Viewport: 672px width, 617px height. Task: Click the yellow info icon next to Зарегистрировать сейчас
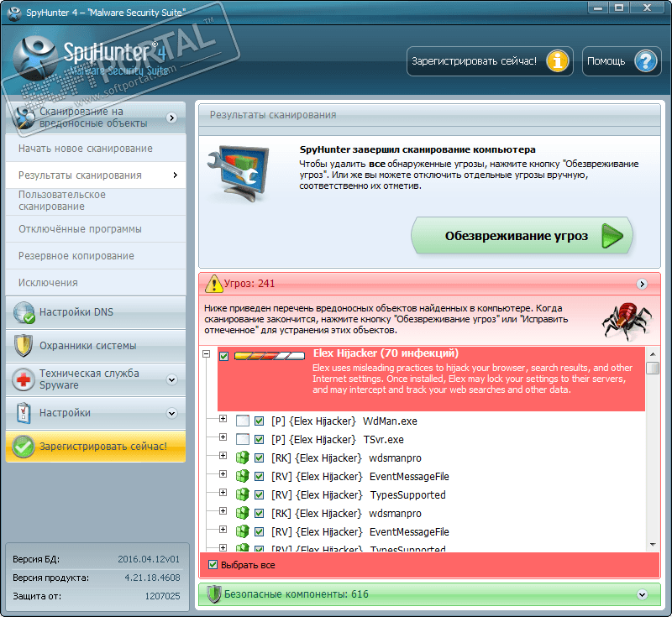coord(557,61)
